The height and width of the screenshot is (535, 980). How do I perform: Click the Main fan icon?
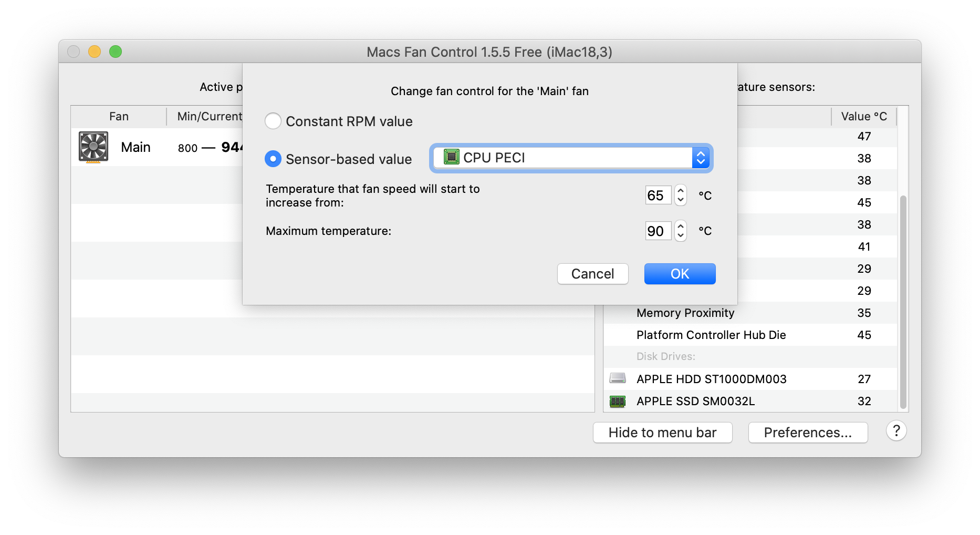click(x=93, y=147)
